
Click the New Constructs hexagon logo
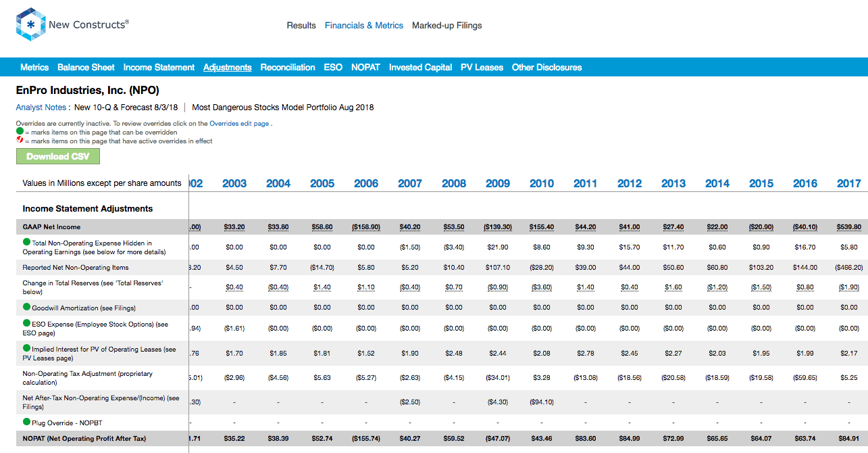point(30,25)
